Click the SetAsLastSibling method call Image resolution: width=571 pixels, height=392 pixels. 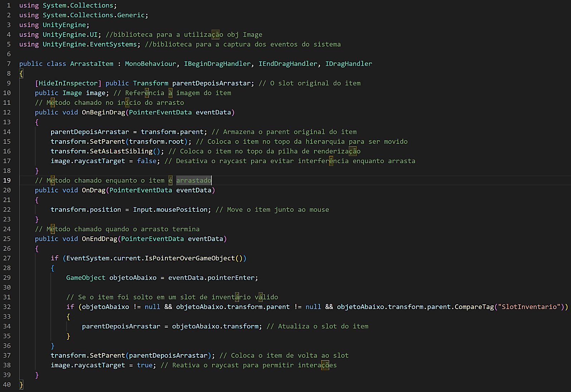pyautogui.click(x=121, y=151)
